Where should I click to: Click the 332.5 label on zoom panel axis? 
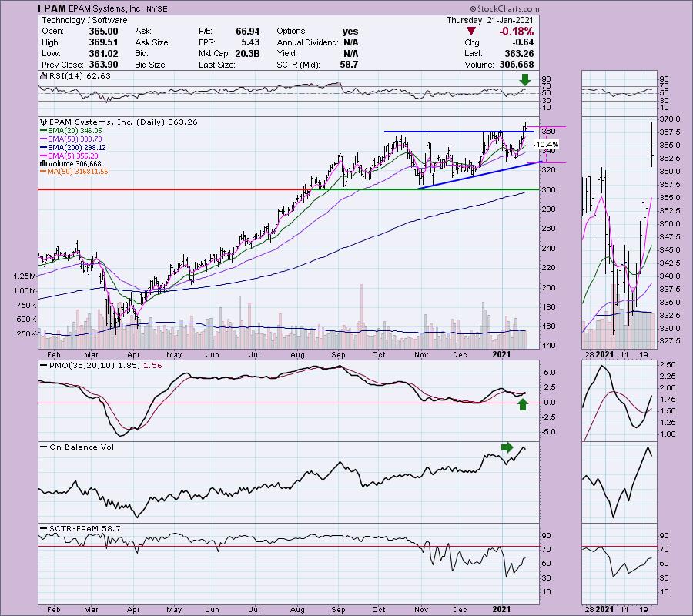(x=670, y=316)
